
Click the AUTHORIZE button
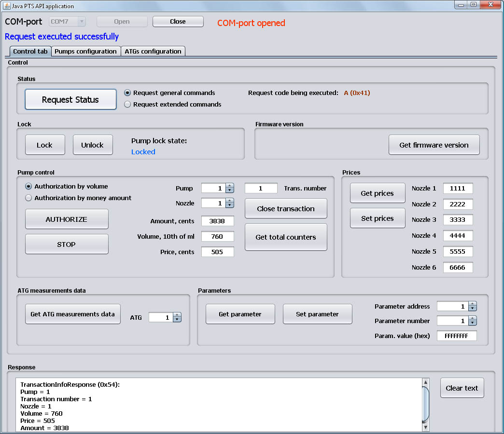(x=67, y=219)
